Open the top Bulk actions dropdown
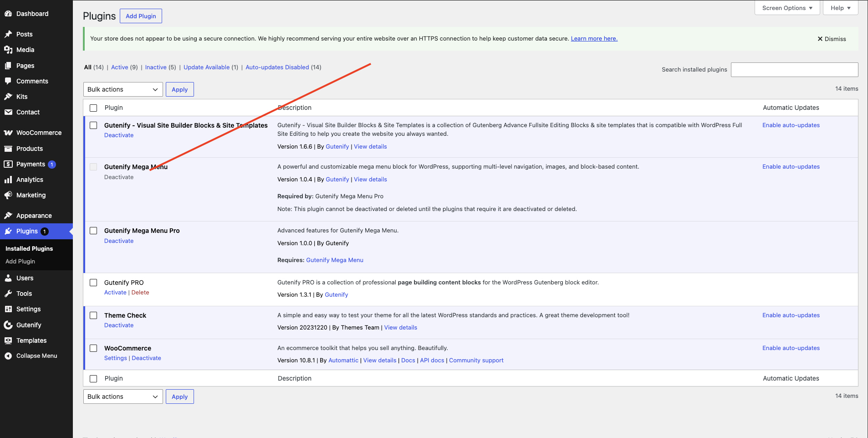 pyautogui.click(x=123, y=89)
